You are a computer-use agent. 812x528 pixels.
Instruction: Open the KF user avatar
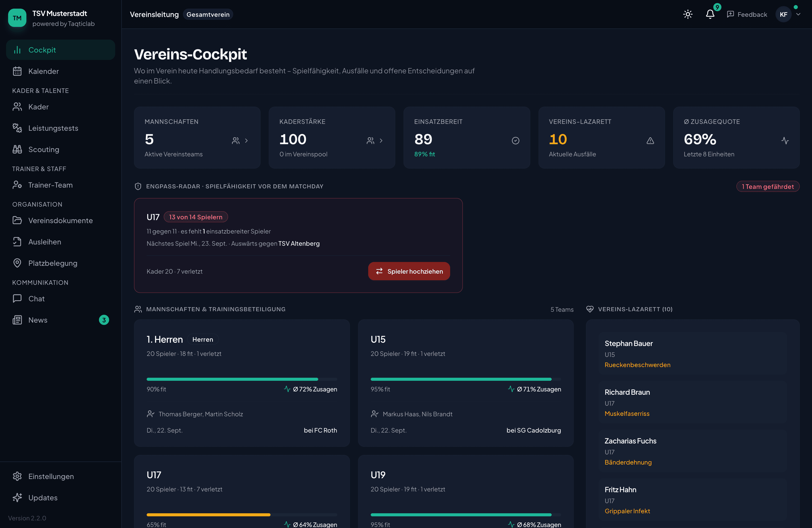coord(783,14)
